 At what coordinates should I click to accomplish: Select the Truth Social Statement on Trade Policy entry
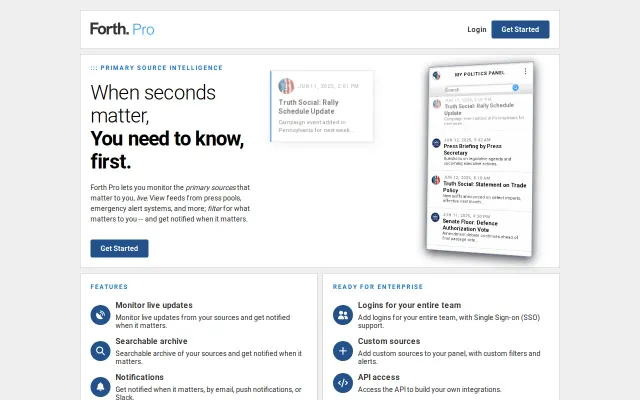pos(480,190)
